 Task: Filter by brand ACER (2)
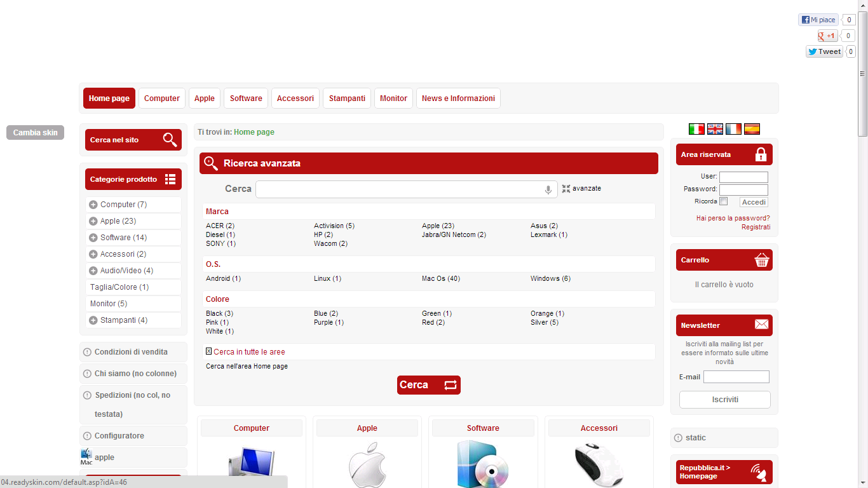coord(220,226)
